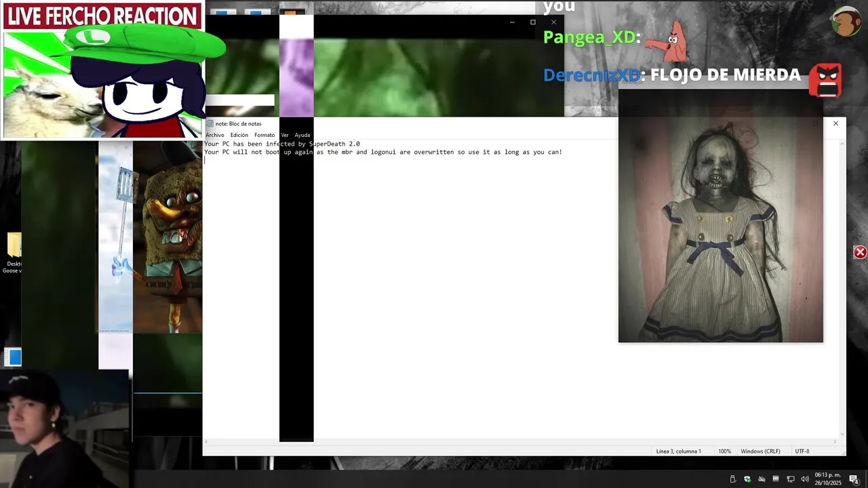This screenshot has width=868, height=488.
Task: Click the Notepad icon in the title bar
Action: (x=210, y=124)
